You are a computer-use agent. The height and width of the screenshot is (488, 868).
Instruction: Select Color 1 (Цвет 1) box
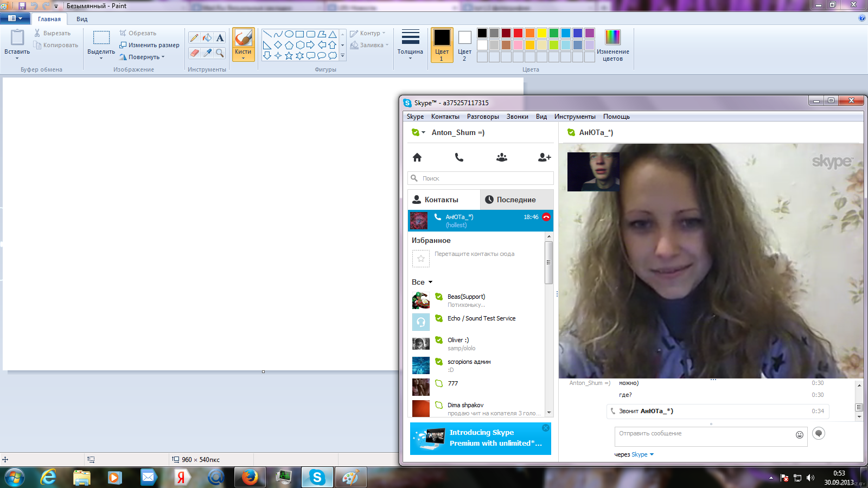point(442,45)
